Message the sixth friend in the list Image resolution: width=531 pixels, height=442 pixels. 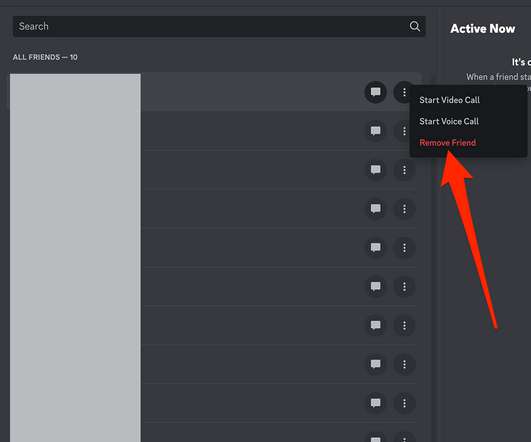pos(375,287)
